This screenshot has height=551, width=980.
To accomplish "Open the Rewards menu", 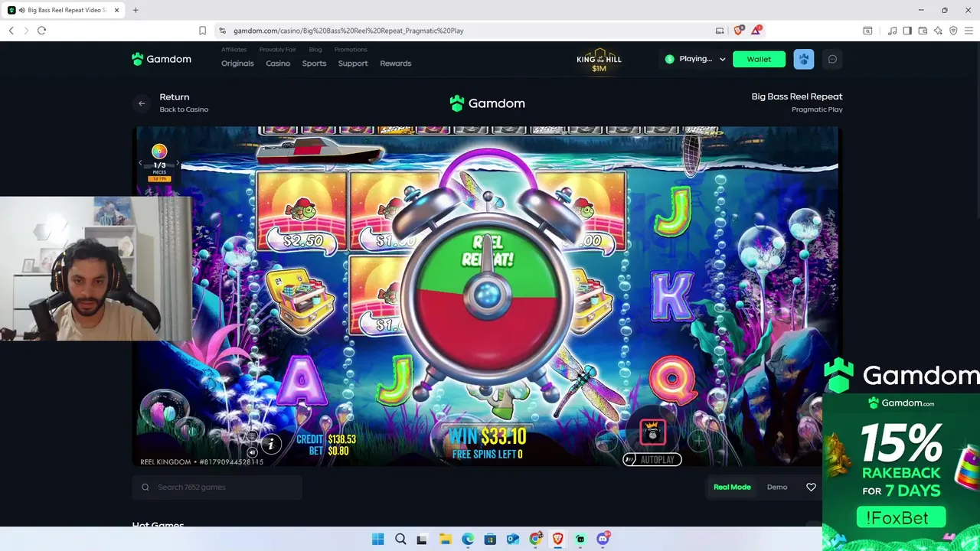I will point(396,64).
